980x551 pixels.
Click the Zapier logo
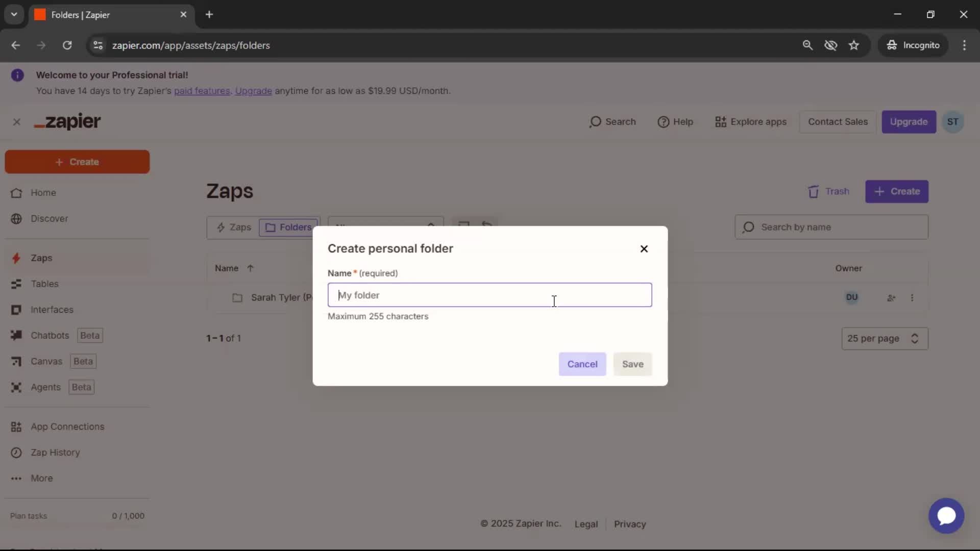67,121
